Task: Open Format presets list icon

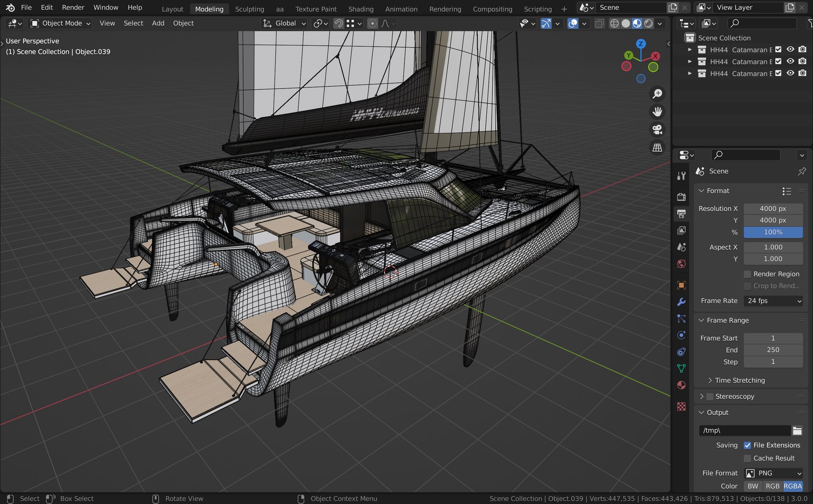Action: point(787,191)
